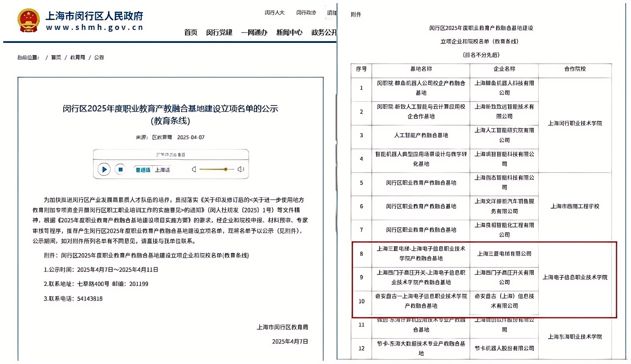Screen dimensions: 631x364
Task: Click the low volume speaker icon
Action: pos(194,170)
